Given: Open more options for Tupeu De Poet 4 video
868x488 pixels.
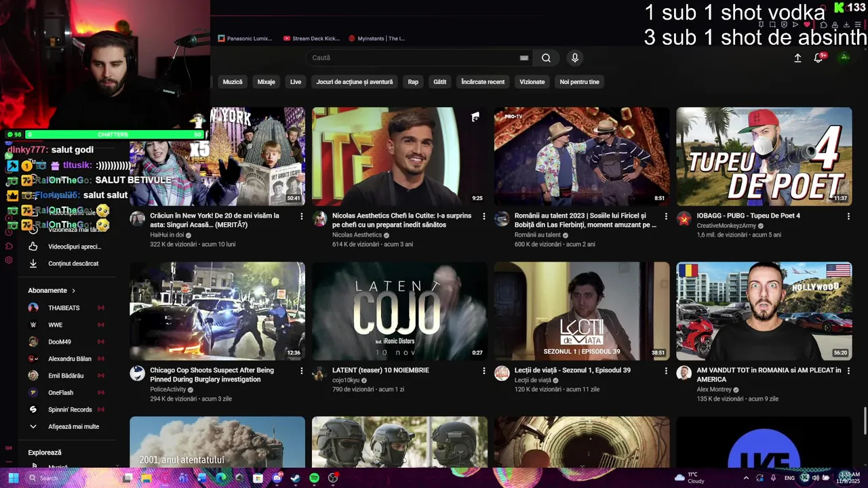Looking at the screenshot, I should click(x=848, y=216).
